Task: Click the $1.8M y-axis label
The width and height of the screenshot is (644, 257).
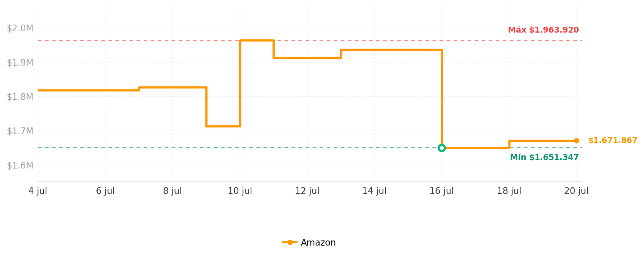Action: pos(20,97)
